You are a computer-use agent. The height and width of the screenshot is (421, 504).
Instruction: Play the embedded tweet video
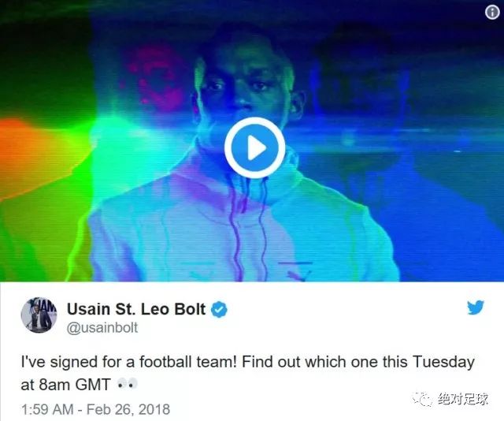tap(254, 147)
